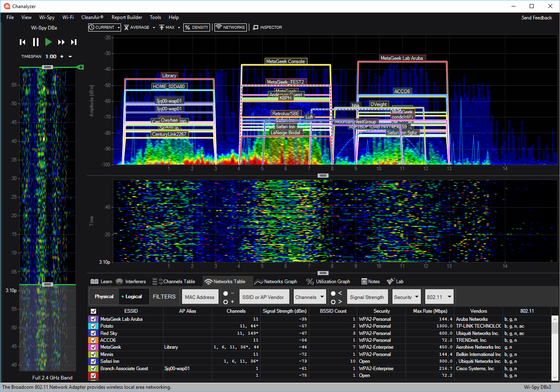Play the recording
The width and height of the screenshot is (560, 392).
tap(49, 42)
